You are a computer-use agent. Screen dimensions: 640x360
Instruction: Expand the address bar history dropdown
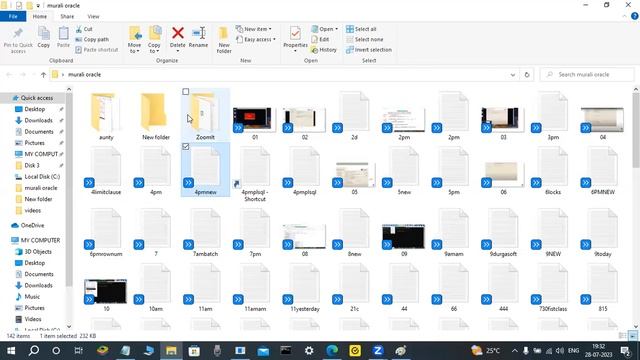click(513, 75)
